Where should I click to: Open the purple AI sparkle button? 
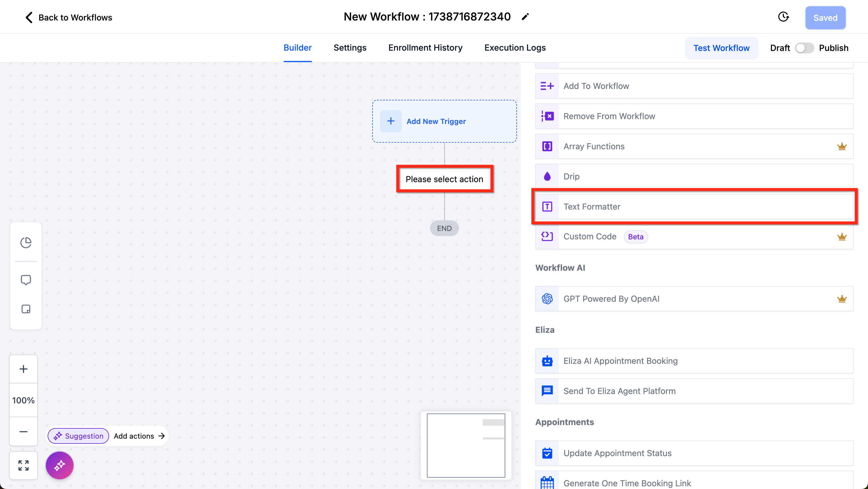(x=60, y=465)
